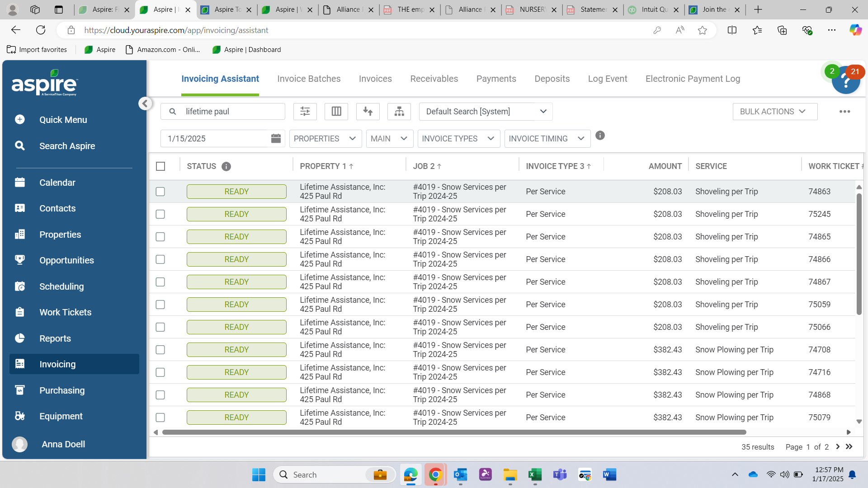Image resolution: width=868 pixels, height=488 pixels.
Task: Open the calendar date picker icon
Action: pyautogui.click(x=276, y=139)
